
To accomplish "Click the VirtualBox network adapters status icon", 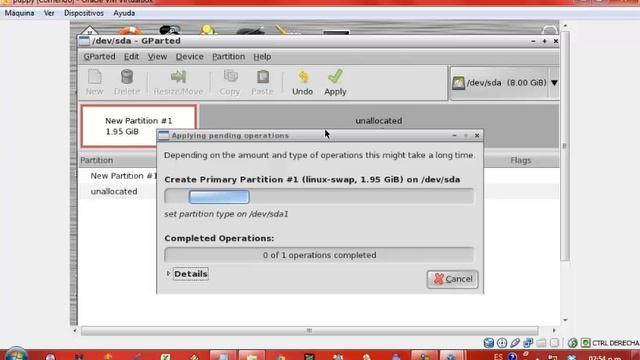I will pyautogui.click(x=528, y=343).
